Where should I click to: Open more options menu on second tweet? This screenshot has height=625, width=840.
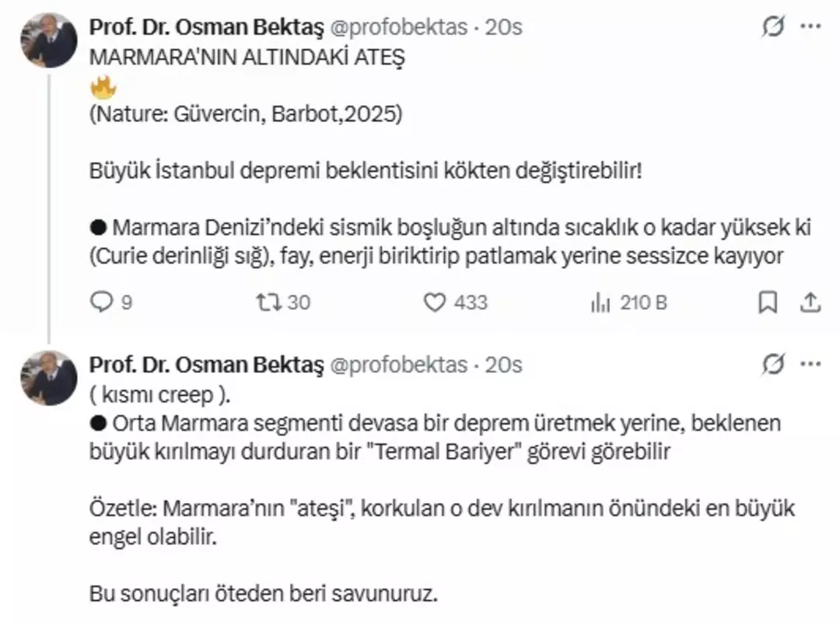(810, 365)
